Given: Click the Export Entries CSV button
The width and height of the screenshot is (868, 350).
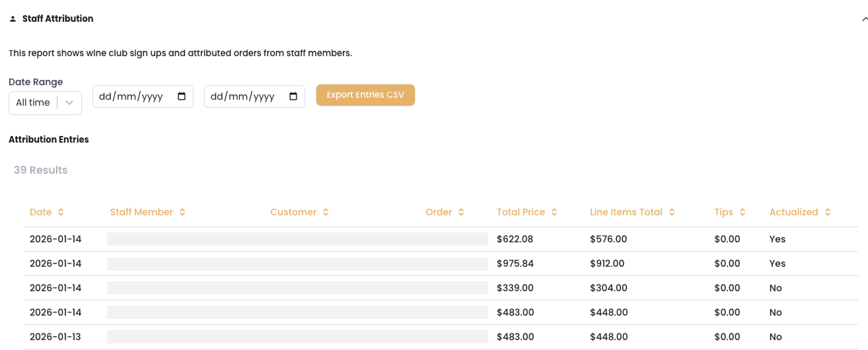Looking at the screenshot, I should [365, 95].
